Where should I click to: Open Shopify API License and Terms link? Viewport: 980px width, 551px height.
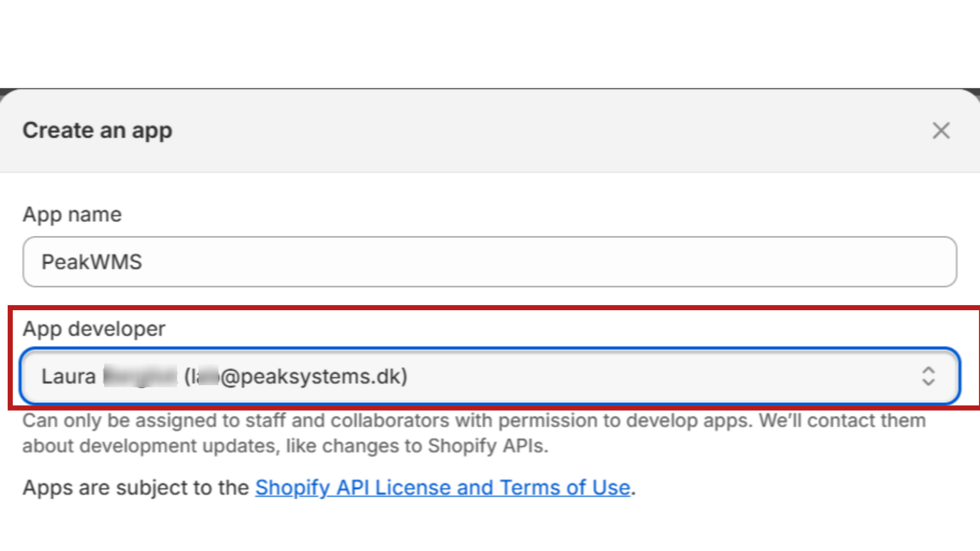click(x=443, y=488)
